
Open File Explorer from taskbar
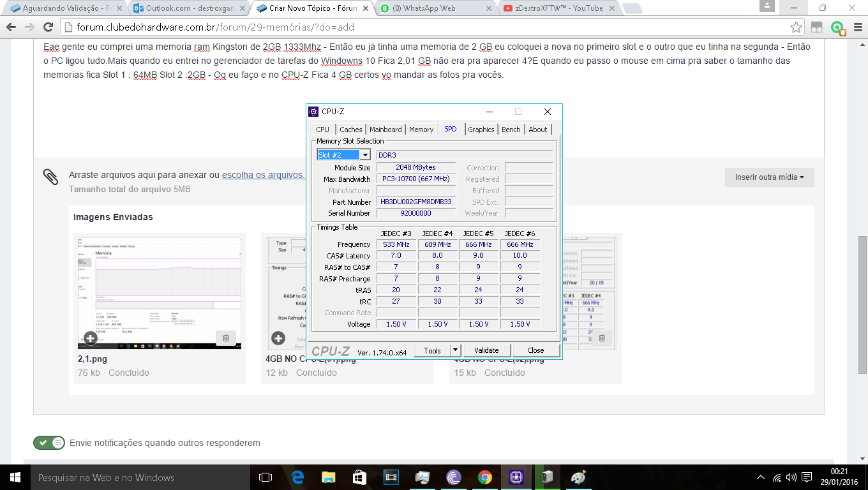coord(328,477)
